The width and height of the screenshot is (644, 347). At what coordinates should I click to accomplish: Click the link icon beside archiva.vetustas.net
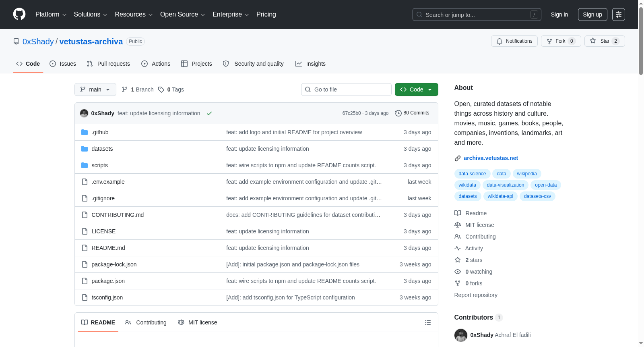click(x=458, y=158)
